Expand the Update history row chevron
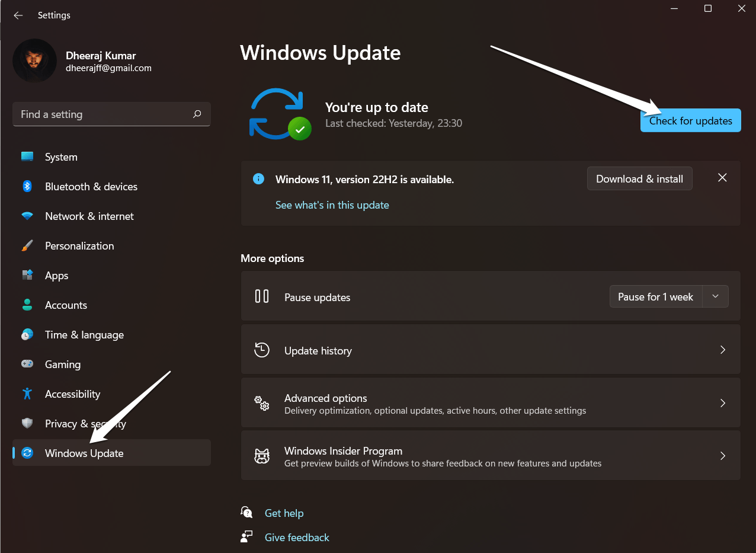 722,350
